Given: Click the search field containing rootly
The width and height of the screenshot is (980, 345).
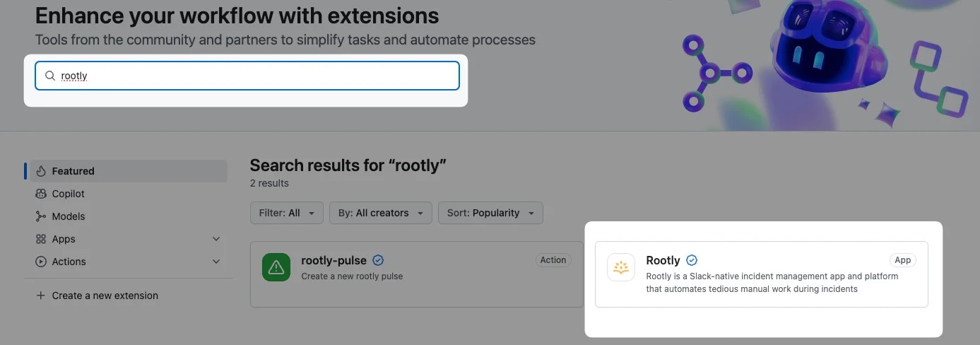Looking at the screenshot, I should (247, 76).
